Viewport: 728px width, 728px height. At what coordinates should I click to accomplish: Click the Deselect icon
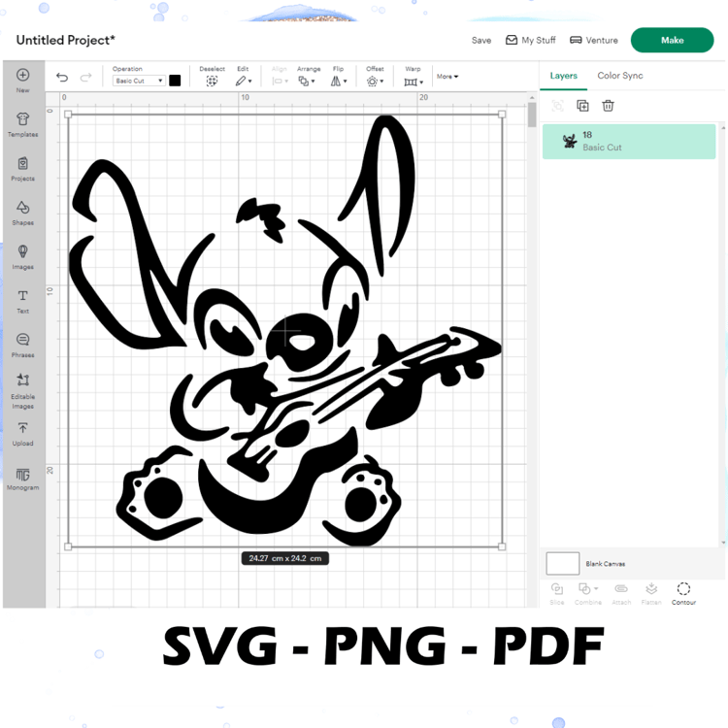pos(212,82)
